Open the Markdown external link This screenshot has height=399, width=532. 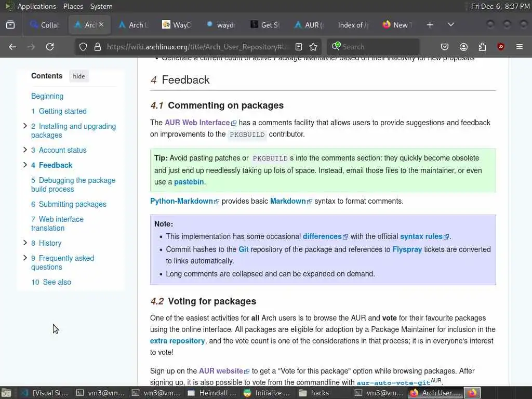[x=291, y=201]
